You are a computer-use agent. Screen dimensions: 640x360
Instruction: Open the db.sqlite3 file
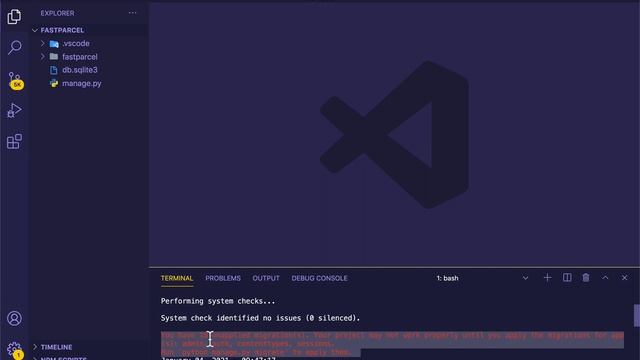(80, 70)
